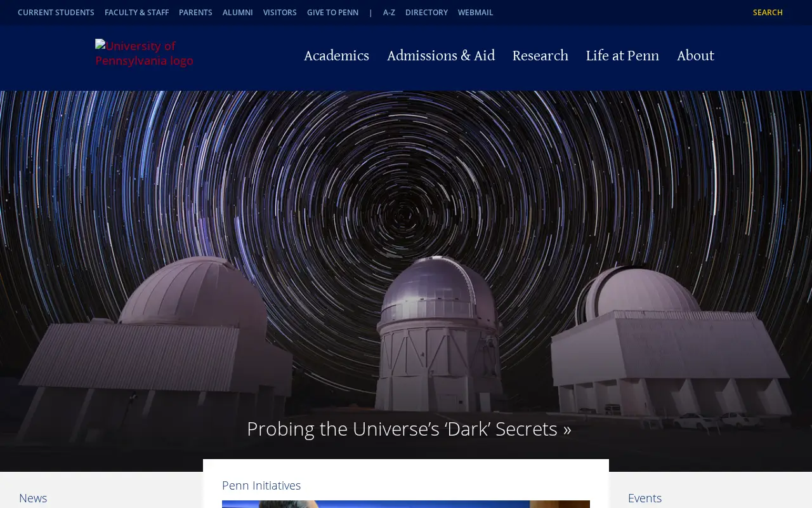
Task: Click Give to Penn
Action: (332, 13)
